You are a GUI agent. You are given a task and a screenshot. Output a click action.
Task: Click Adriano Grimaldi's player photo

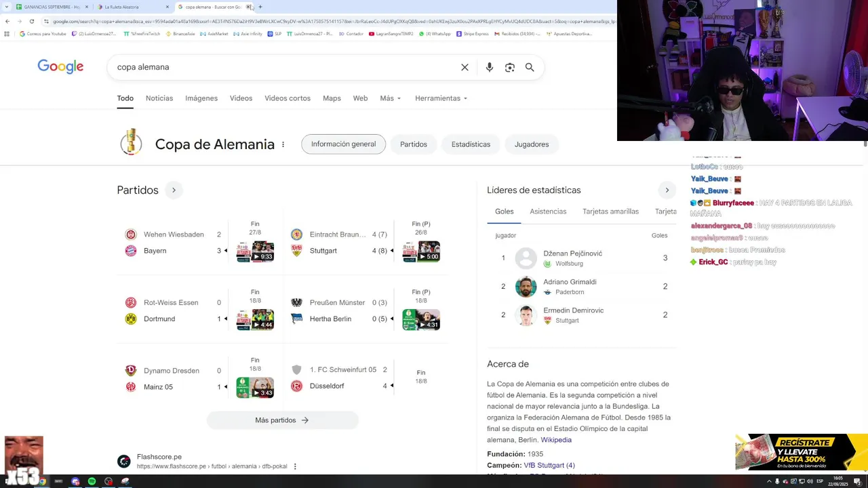[526, 287]
